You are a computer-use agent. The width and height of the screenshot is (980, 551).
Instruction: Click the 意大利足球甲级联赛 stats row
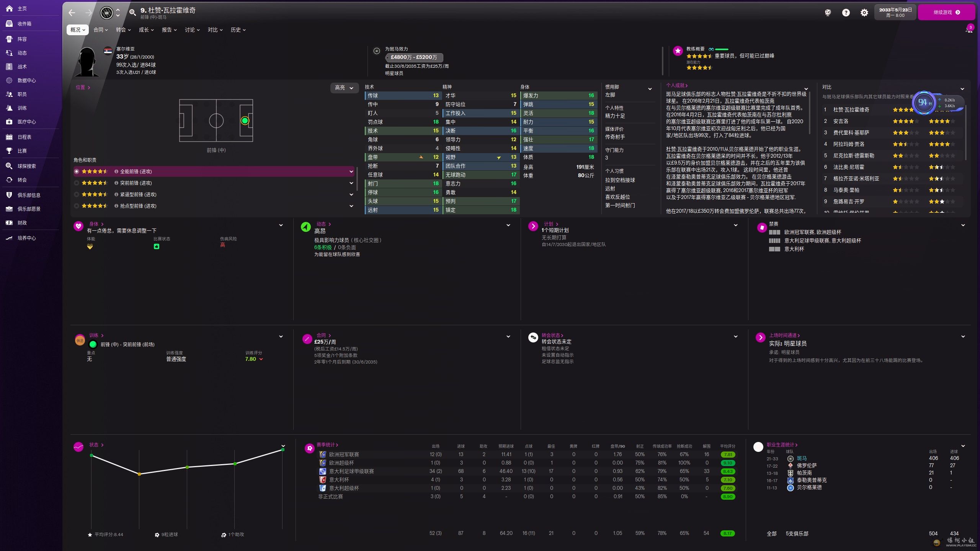click(x=527, y=471)
